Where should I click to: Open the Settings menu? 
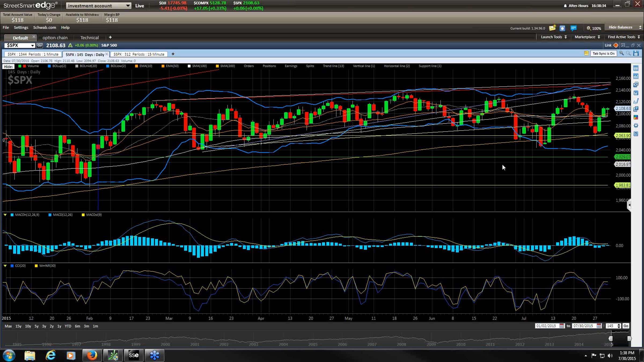(21, 27)
